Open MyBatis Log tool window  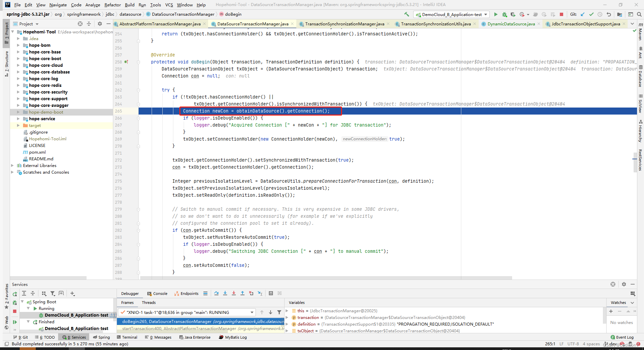[233, 337]
